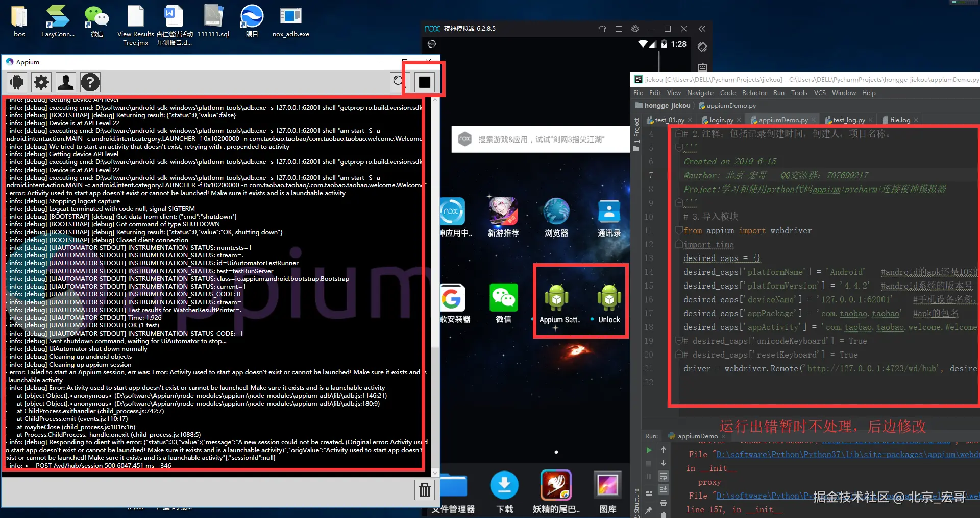Fold the docstring starting at line 5
Screen dimensions: 980x518
[x=679, y=148]
